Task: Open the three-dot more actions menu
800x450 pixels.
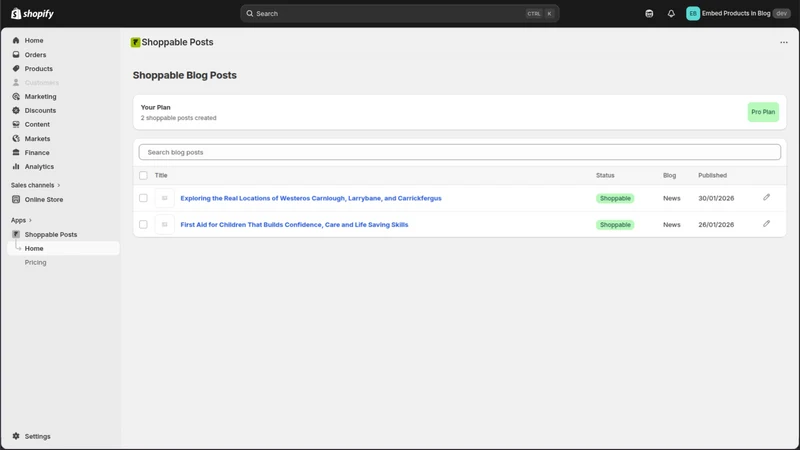Action: 784,42
